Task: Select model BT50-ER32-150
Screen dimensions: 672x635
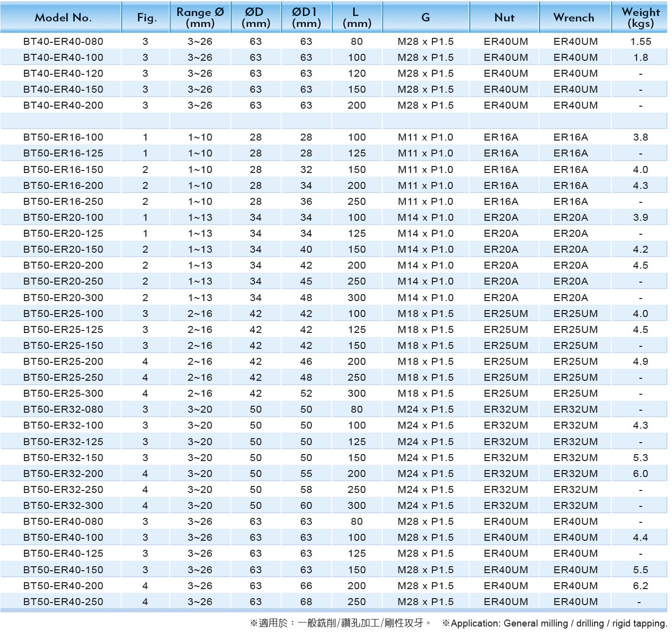Action: [x=63, y=458]
